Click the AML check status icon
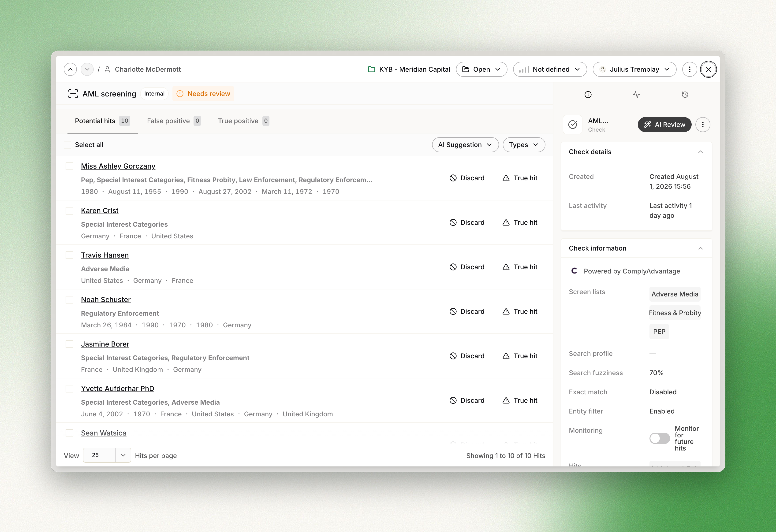The height and width of the screenshot is (532, 776). tap(573, 125)
